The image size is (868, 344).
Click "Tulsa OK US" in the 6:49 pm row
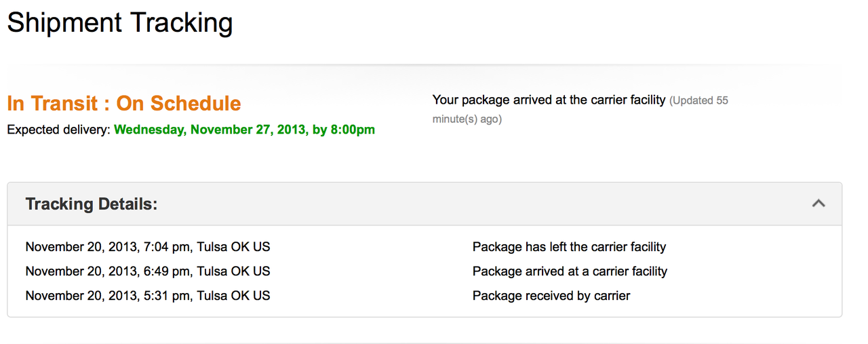[233, 271]
